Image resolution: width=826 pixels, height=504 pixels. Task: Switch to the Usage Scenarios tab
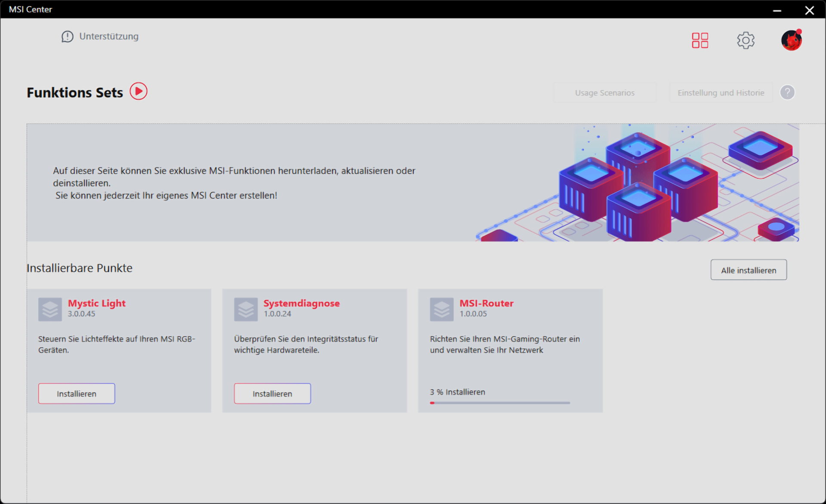(604, 92)
